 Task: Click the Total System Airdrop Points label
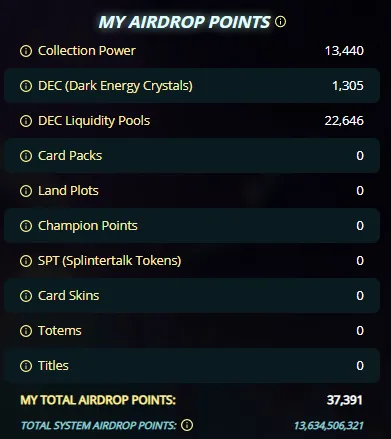pos(98,425)
